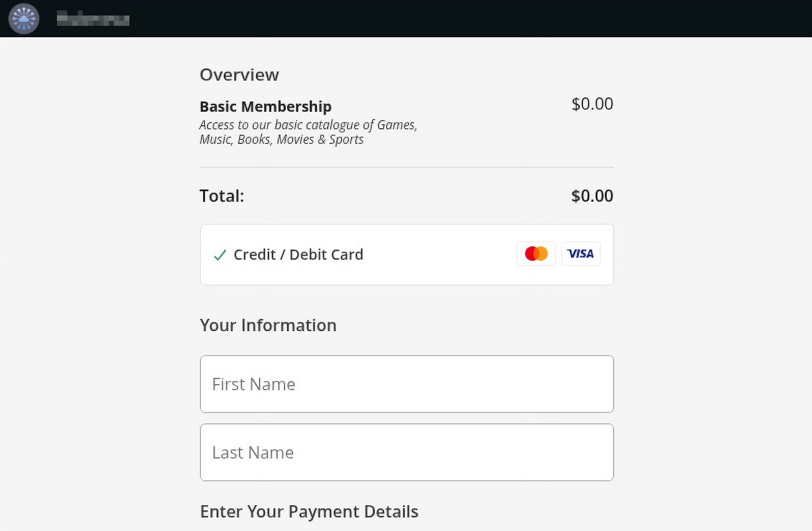
Task: Click the green checkmark beside Credit / Debit Card
Action: coord(220,255)
